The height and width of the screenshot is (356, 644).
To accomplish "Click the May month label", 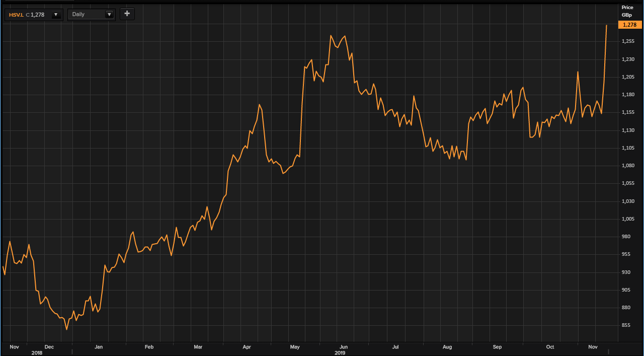I will 295,347.
